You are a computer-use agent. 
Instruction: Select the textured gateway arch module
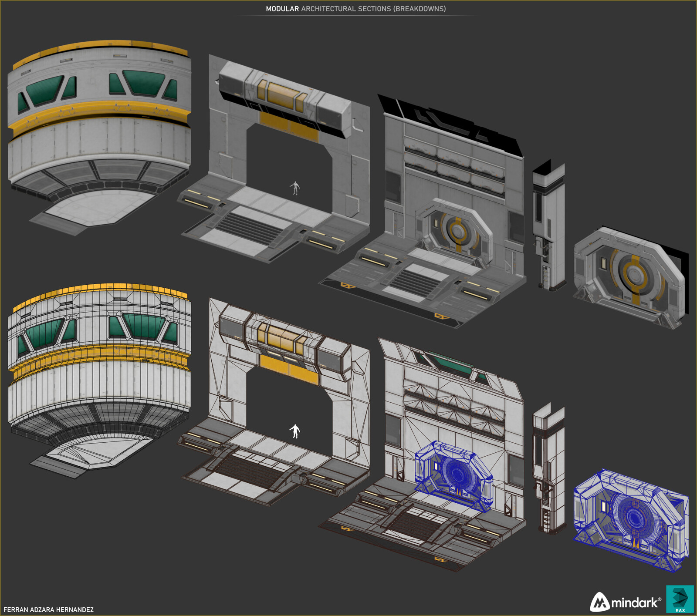[x=274, y=159]
